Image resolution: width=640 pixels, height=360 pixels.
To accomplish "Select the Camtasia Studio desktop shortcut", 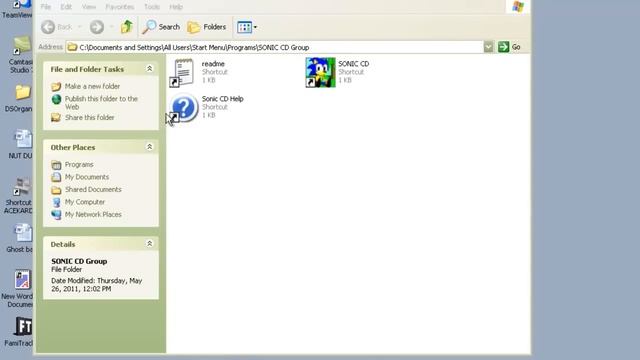I will [21, 55].
